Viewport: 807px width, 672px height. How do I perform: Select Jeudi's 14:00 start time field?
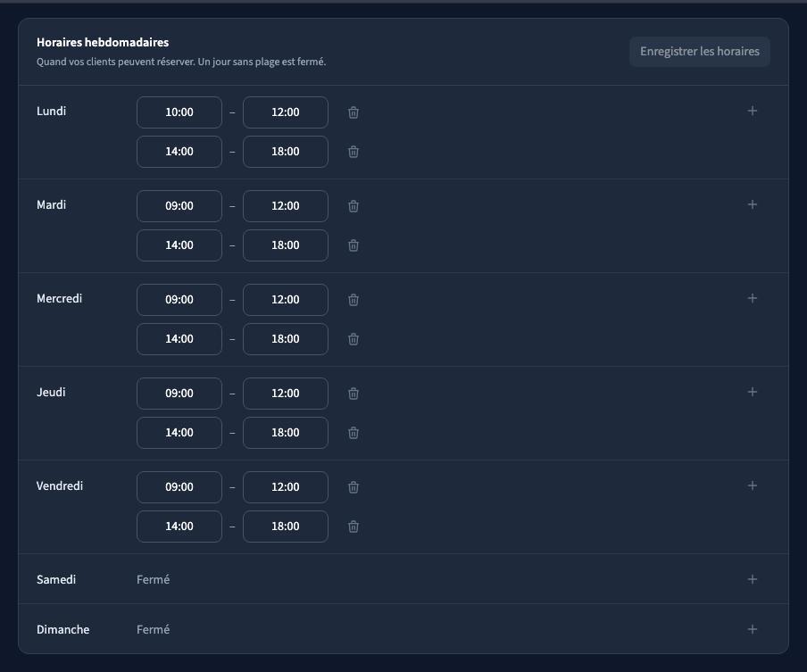(x=179, y=433)
